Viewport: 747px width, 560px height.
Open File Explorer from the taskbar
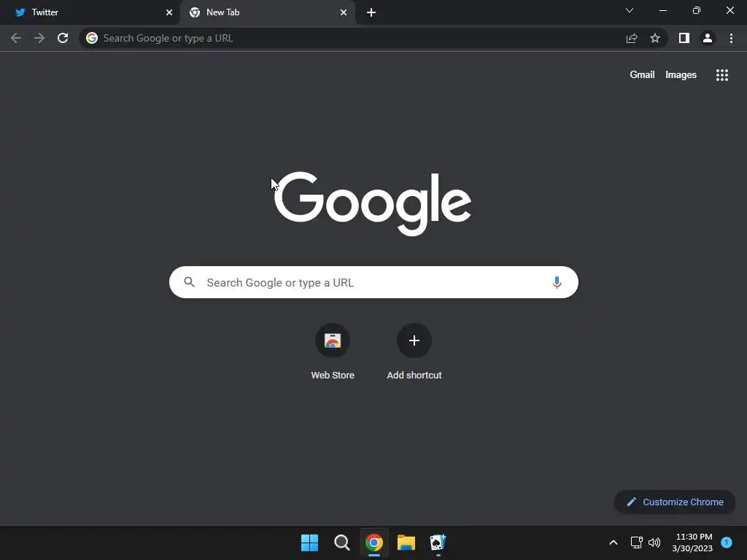[x=406, y=542]
